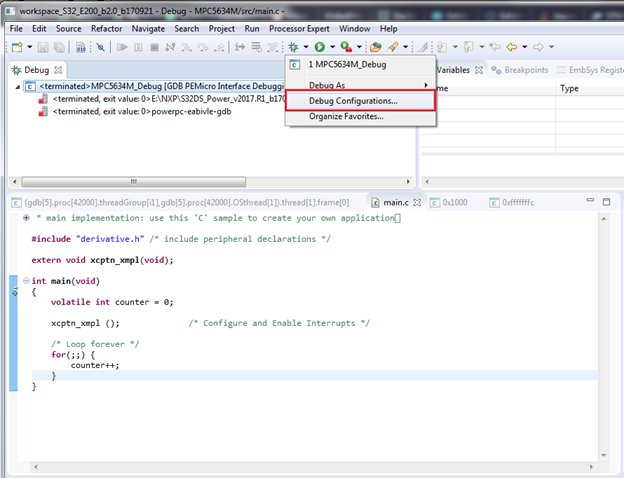Screen dimensions: 624x478
Task: Open the Search toolbar dropdown arrow
Action: (x=406, y=47)
